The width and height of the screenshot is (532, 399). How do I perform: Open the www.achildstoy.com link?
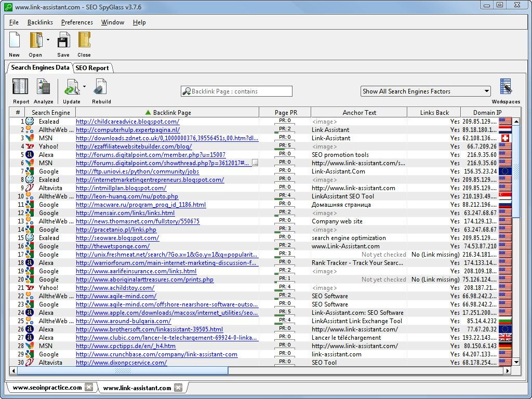click(115, 288)
